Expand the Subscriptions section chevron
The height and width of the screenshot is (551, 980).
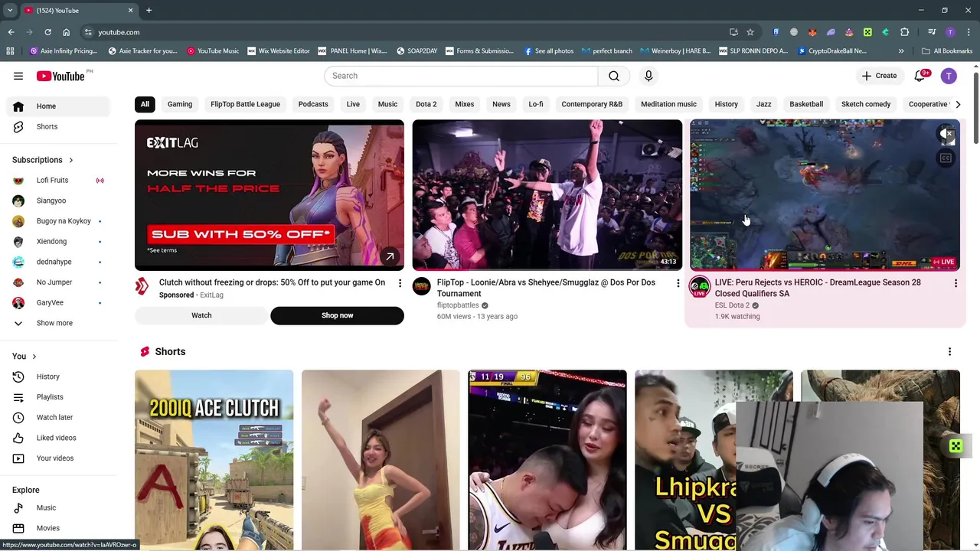point(70,160)
